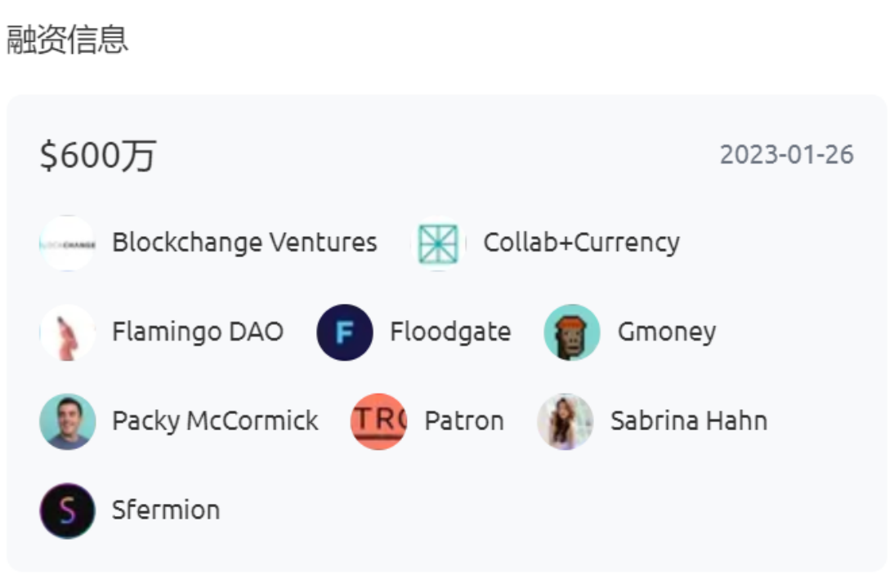Viewport: 894px width, 588px height.
Task: Click the Blockchange Ventures logo icon
Action: click(68, 243)
